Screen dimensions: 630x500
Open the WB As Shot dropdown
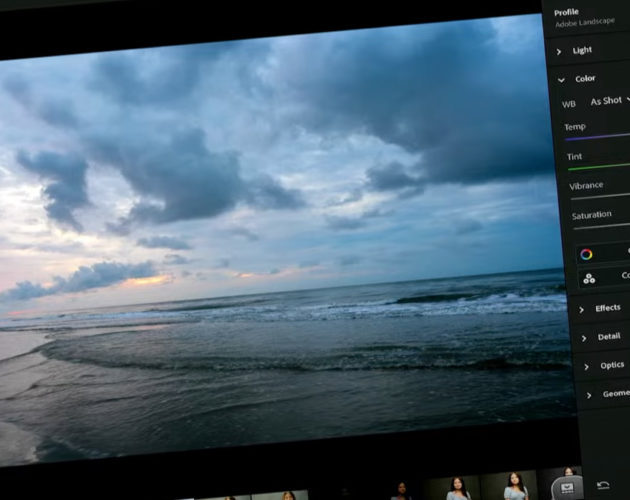(609, 100)
